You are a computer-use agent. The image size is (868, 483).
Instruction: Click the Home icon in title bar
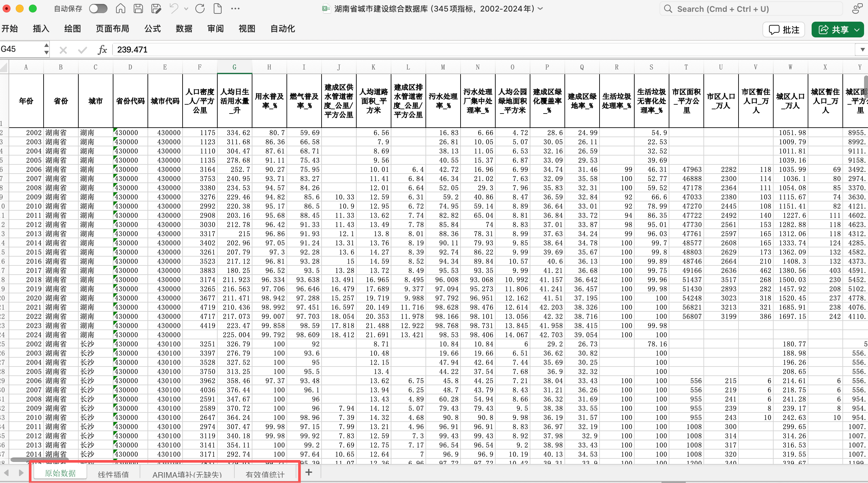pyautogui.click(x=120, y=9)
